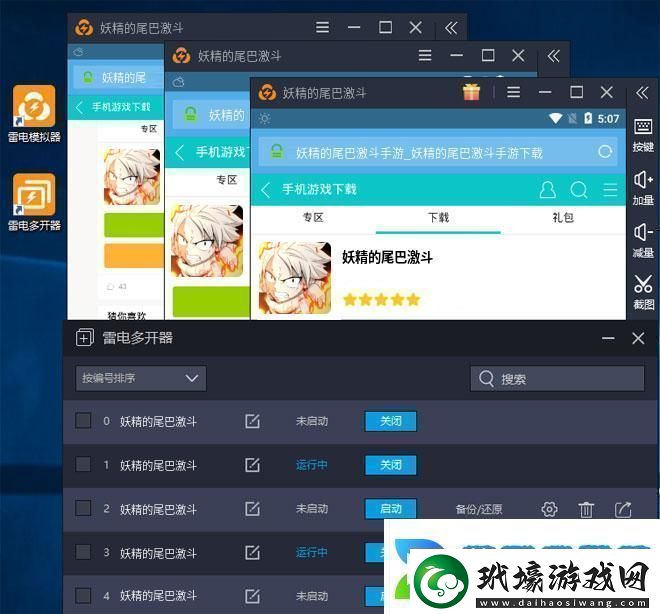Viewport: 660px width, 614px height.
Task: Switch to the 礼包 tab
Action: coord(563,218)
